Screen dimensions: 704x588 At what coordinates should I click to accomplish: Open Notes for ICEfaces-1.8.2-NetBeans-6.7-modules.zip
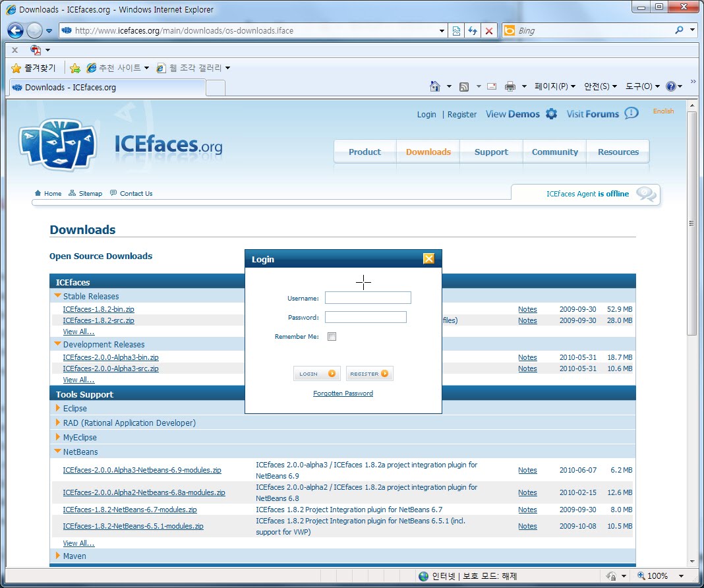(527, 510)
